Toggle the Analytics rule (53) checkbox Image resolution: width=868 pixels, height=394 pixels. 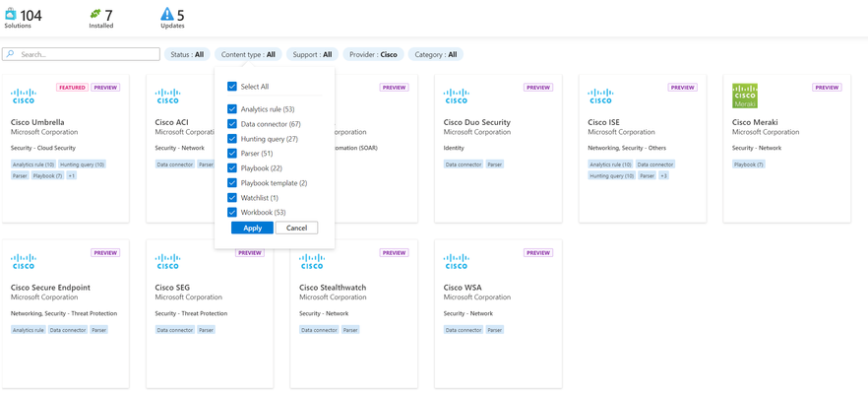pos(232,109)
